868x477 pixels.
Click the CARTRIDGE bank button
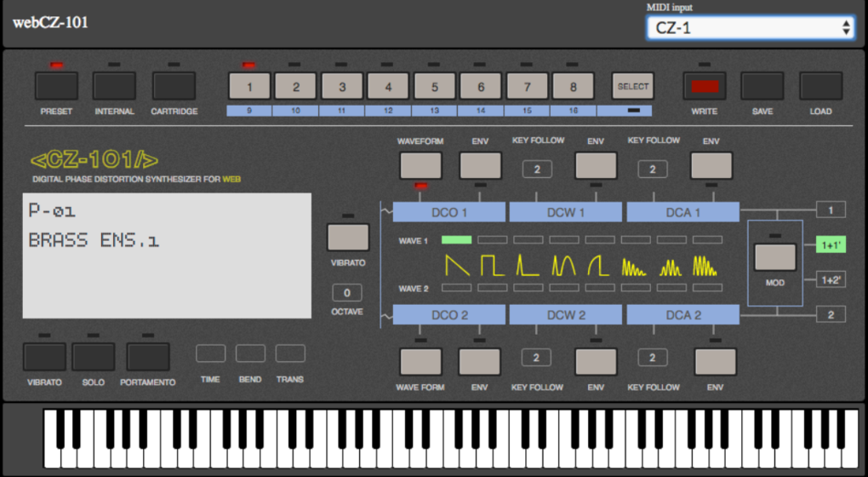click(174, 86)
